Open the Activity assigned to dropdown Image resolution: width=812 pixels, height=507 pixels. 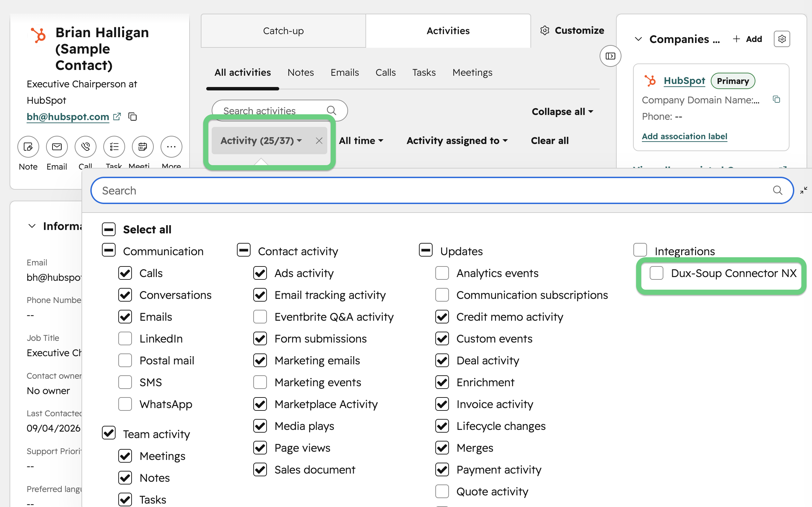457,141
